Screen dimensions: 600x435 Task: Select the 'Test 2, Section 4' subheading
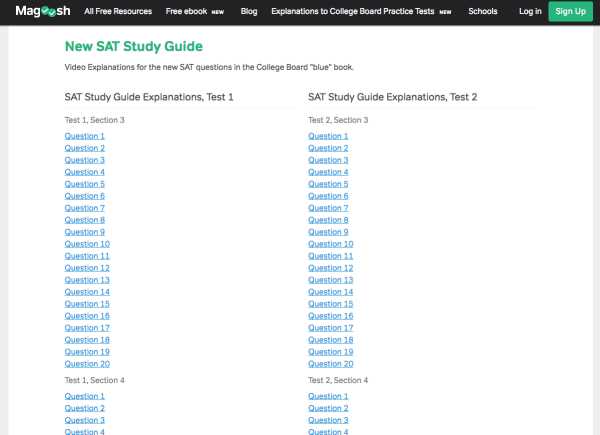point(338,380)
